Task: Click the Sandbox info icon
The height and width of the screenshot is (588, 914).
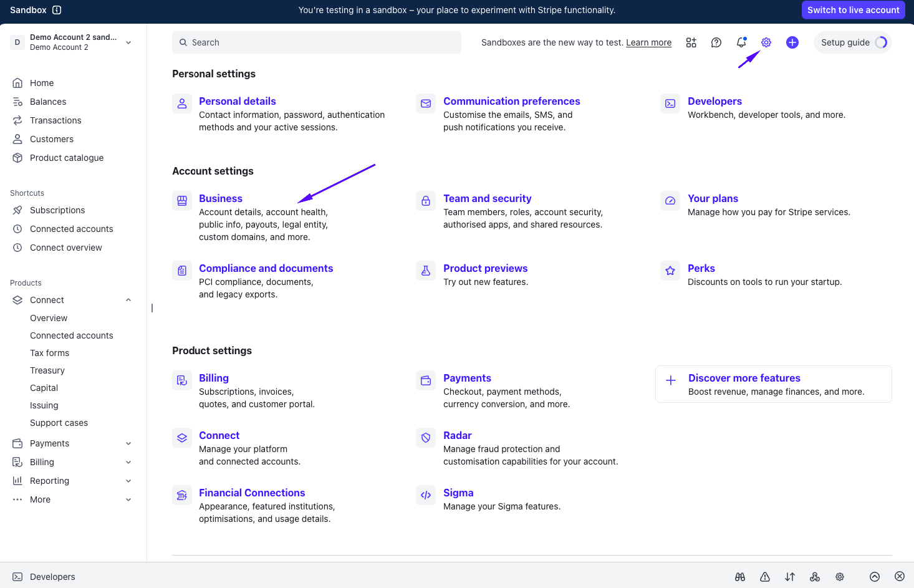Action: pyautogui.click(x=57, y=10)
